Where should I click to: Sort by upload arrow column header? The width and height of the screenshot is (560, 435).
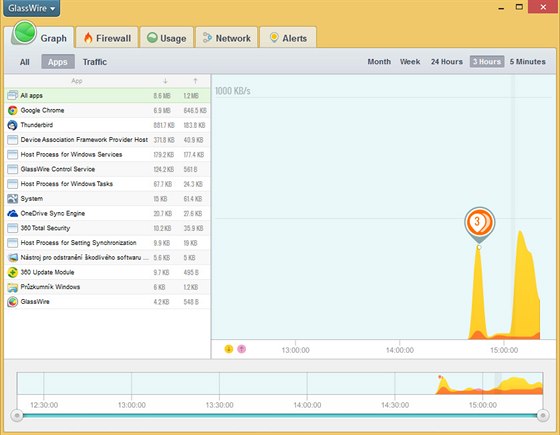[x=195, y=81]
